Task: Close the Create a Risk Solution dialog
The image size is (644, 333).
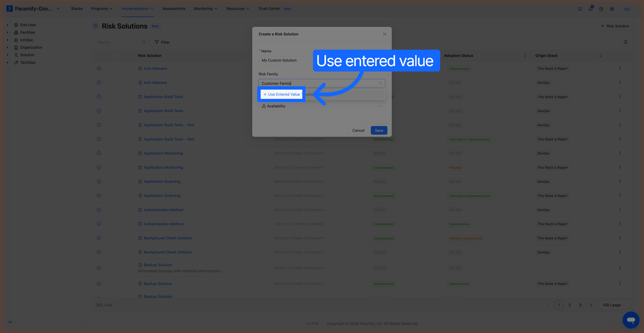Action: click(x=384, y=34)
